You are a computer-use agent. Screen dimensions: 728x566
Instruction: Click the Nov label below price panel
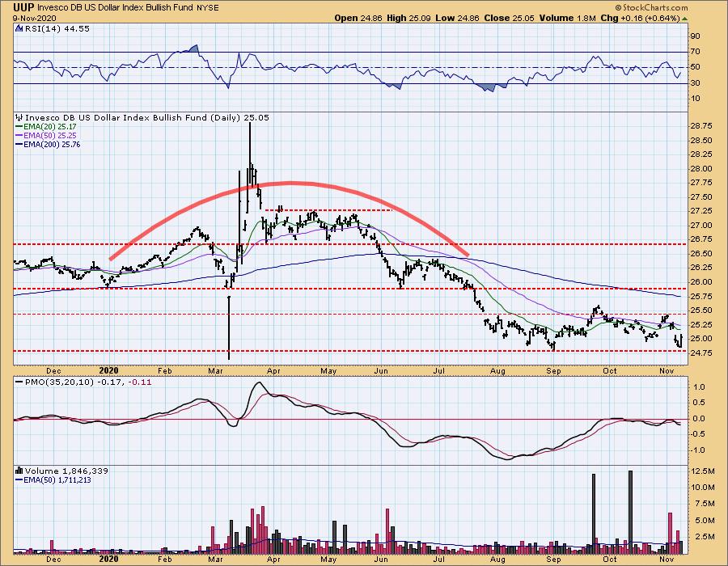[667, 370]
